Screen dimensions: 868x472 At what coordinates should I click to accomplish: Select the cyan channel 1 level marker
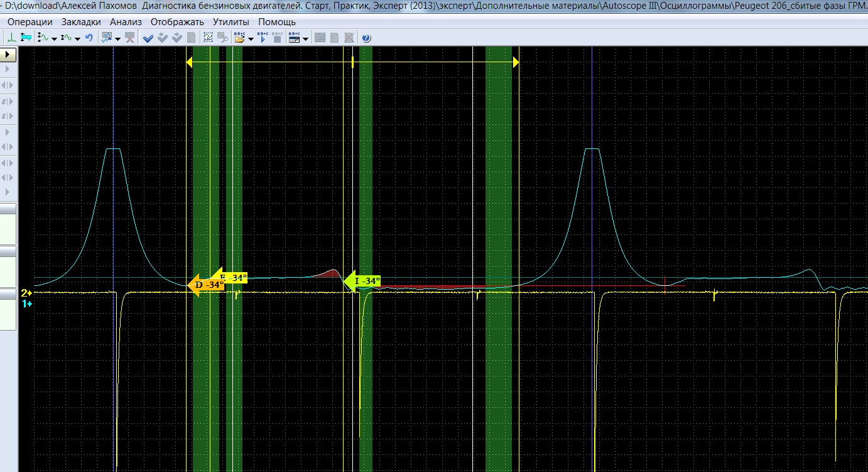tap(26, 304)
